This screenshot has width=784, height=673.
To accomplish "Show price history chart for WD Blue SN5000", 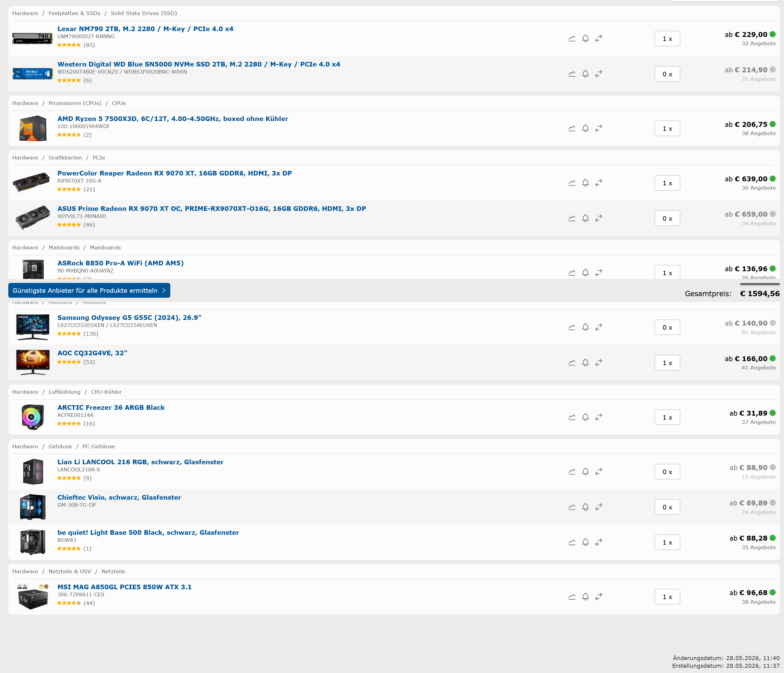I will tap(572, 74).
